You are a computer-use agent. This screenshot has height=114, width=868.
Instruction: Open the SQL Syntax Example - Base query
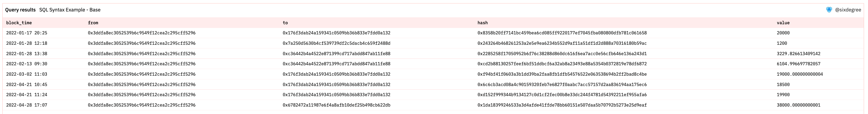click(x=70, y=10)
